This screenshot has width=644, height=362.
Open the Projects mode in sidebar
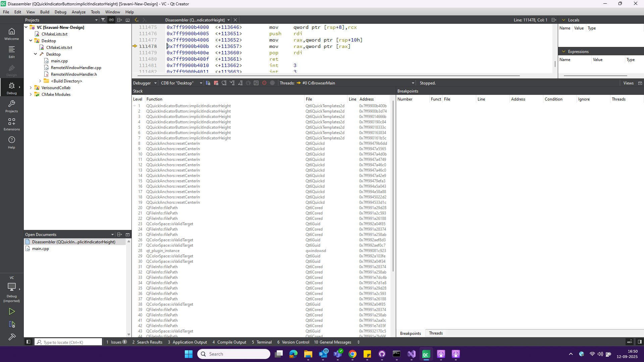[12, 106]
